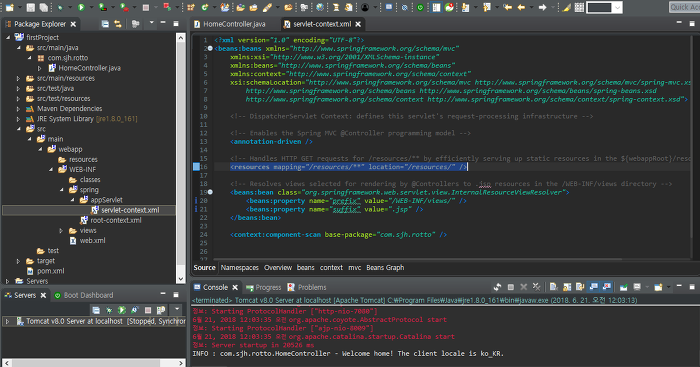The image size is (700, 367).
Task: Select HomeController.java in Package Explorer tree
Action: coord(84,68)
